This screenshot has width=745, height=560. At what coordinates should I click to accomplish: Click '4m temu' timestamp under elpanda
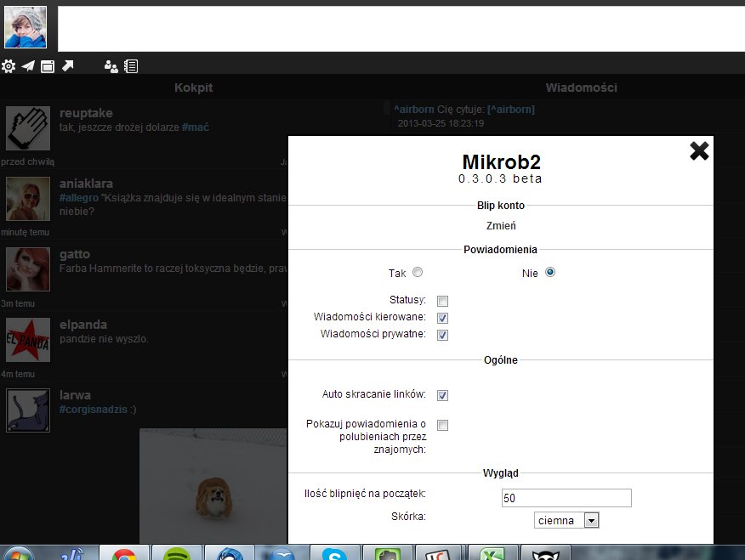(18, 374)
